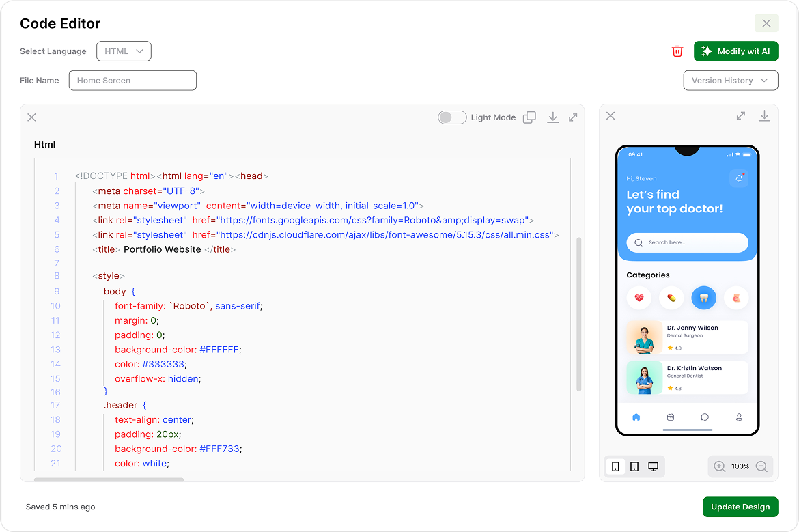Click the text-align: center line in code
This screenshot has height=532, width=799.
154,420
